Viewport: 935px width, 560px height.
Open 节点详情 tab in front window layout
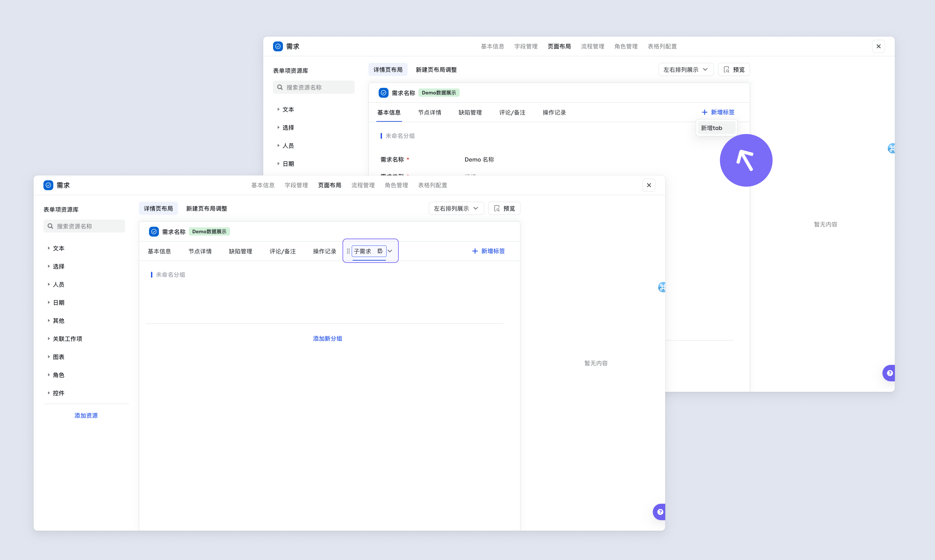pyautogui.click(x=200, y=251)
